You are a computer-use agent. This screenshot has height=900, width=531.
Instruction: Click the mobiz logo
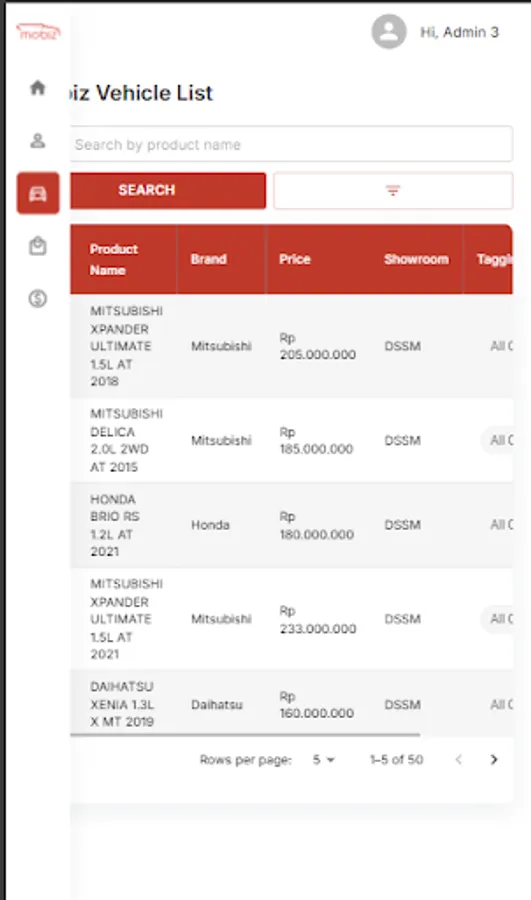point(38,32)
